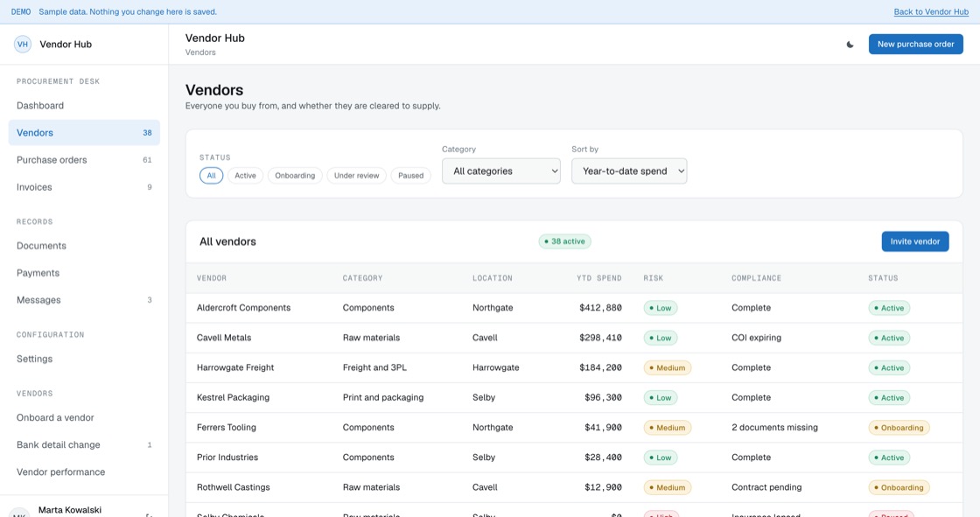Image resolution: width=980 pixels, height=517 pixels.
Task: Select the All status filter
Action: 211,176
